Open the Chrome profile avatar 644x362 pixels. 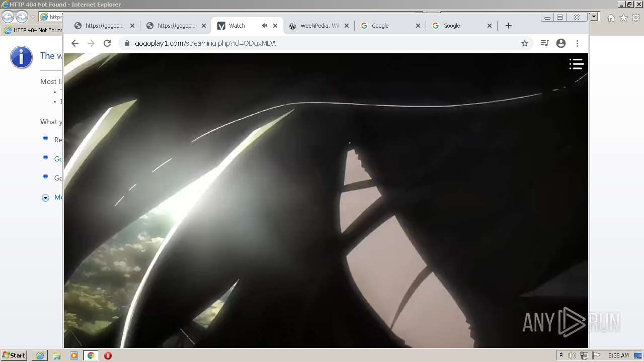pos(561,43)
